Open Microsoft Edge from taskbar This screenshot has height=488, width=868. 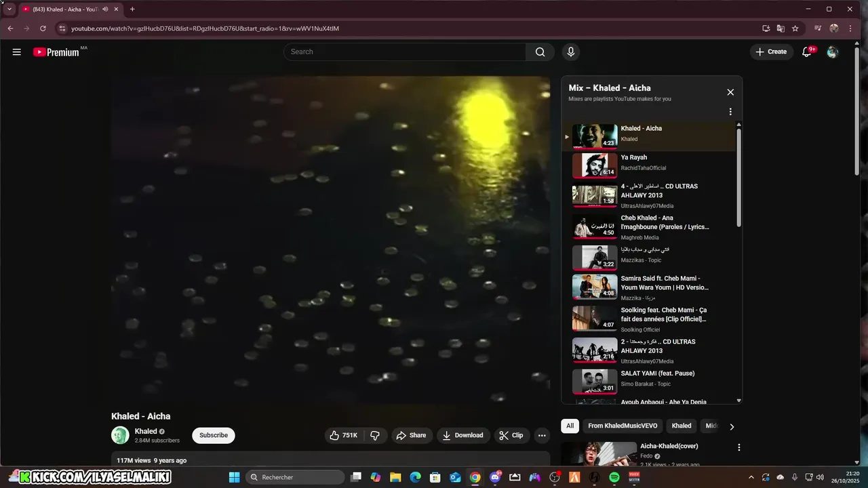[x=415, y=477]
